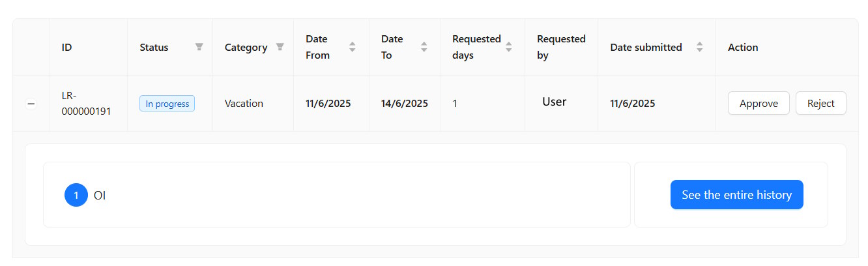Click the OI step label

[100, 195]
